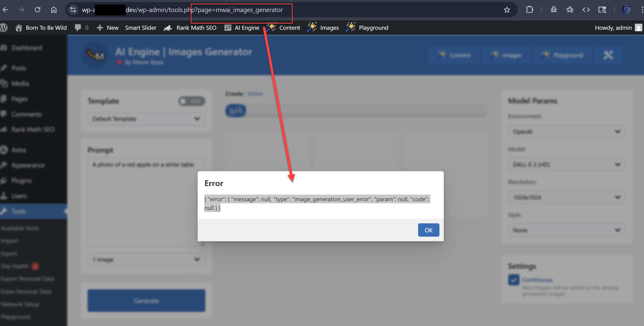Open the WordPress logo menu
The width and height of the screenshot is (644, 326).
(x=4, y=28)
